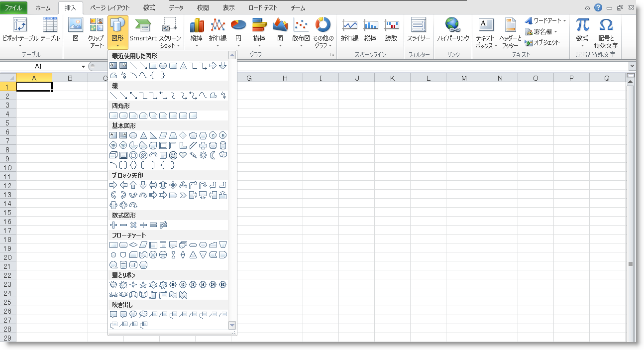Choose the lightning bolt shape
Image resolution: width=644 pixels, height=350 pixels.
coord(193,155)
